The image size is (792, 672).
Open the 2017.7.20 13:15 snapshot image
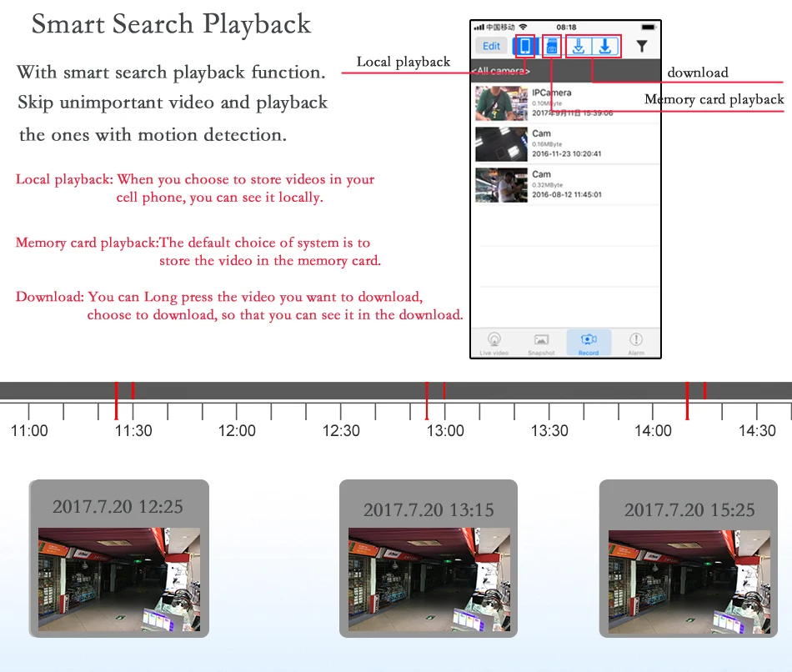tap(429, 579)
